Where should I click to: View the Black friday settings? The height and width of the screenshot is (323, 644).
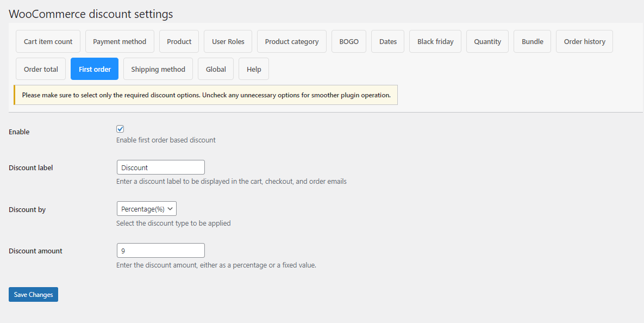pyautogui.click(x=435, y=41)
